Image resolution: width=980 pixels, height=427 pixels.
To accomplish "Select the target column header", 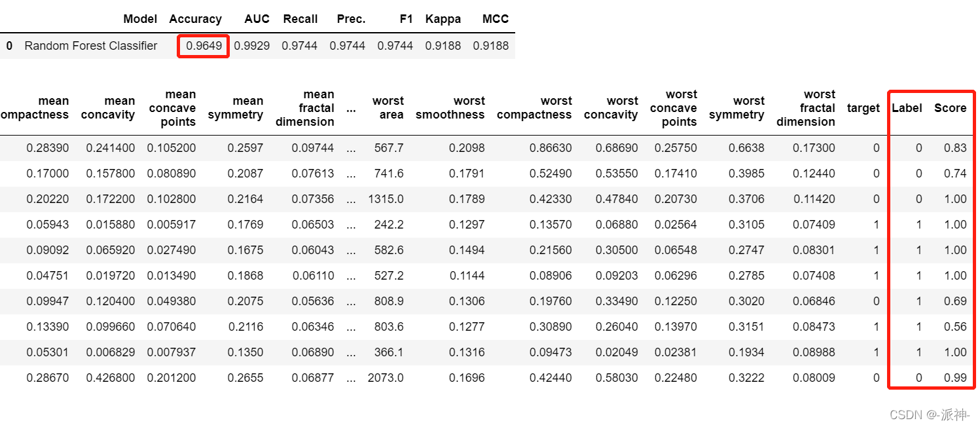I will tap(863, 108).
